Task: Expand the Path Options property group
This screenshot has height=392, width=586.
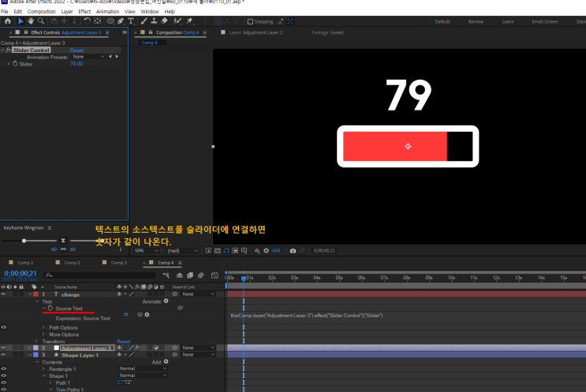Action: (45, 327)
